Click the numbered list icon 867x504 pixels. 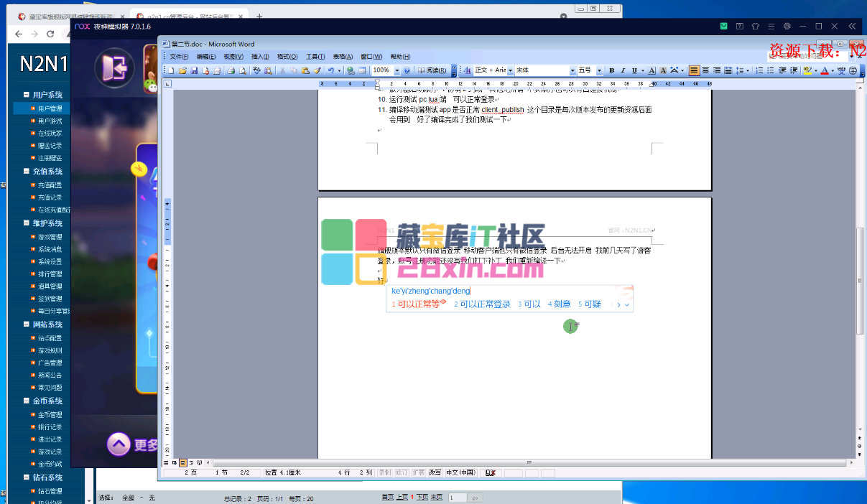[760, 70]
